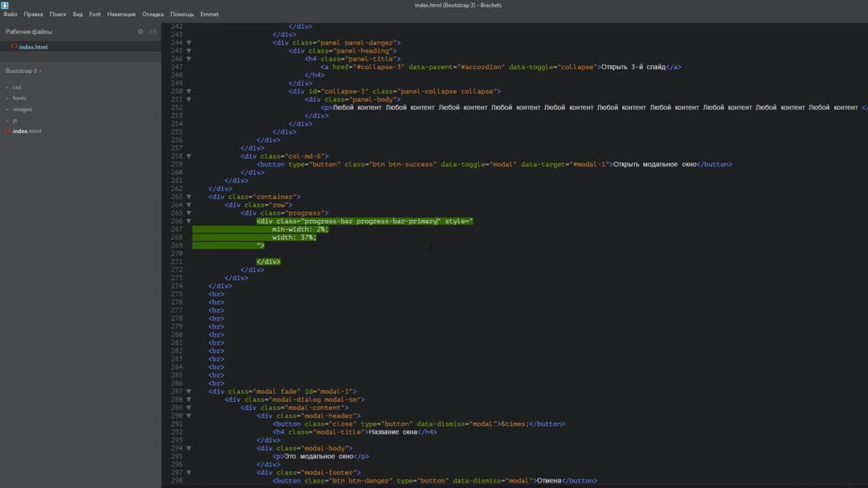
Task: Click the '#modal-1' data-target value
Action: [x=589, y=164]
